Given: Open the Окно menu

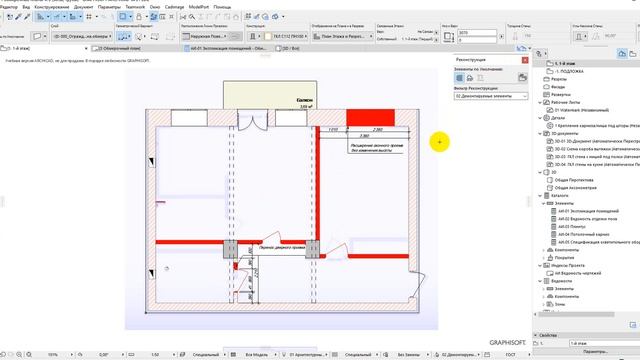Looking at the screenshot, I should click(155, 7).
